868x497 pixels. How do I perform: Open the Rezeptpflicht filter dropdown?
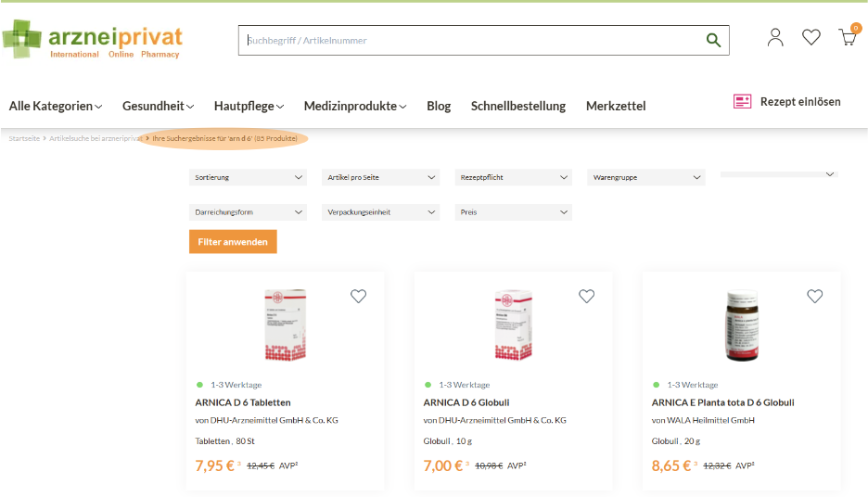pyautogui.click(x=514, y=177)
